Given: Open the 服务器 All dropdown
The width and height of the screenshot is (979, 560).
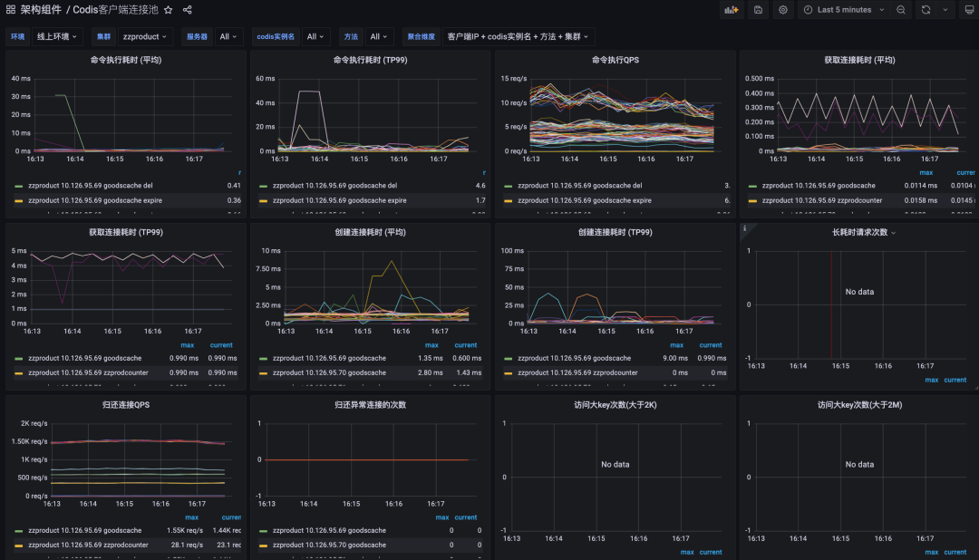Looking at the screenshot, I should pos(228,37).
